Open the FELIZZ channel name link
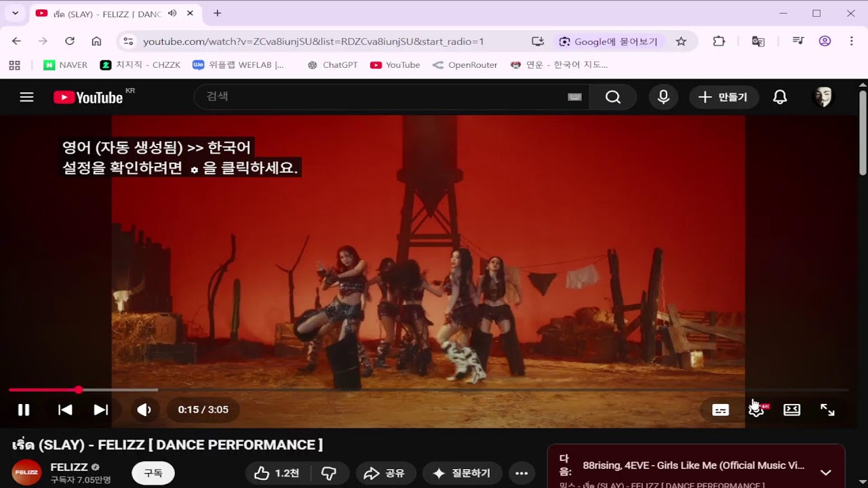The image size is (868, 488). click(69, 467)
